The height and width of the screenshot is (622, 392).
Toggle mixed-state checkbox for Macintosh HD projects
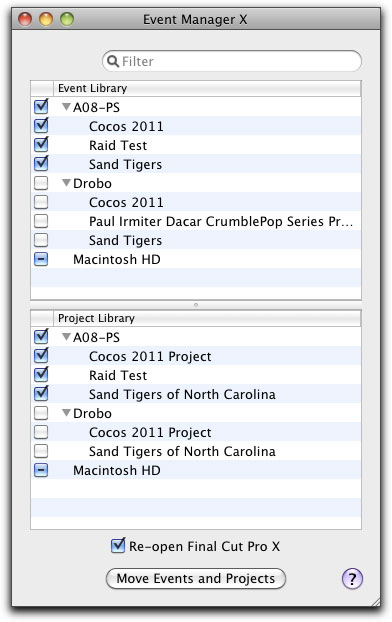pos(41,470)
